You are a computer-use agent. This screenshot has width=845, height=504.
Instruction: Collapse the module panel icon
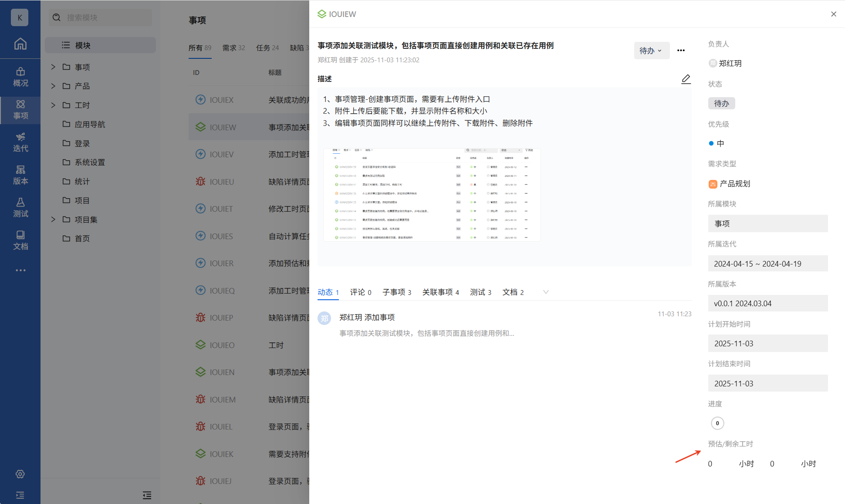click(147, 495)
